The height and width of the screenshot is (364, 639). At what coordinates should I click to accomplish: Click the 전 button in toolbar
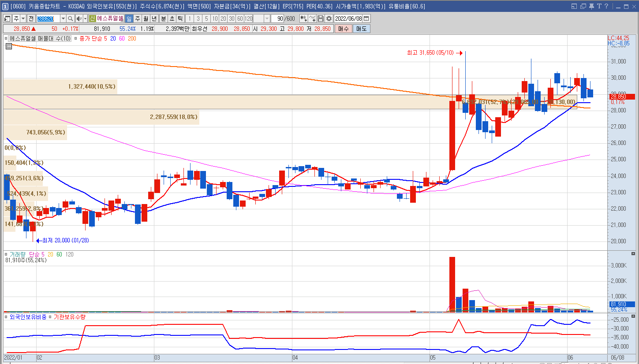[x=31, y=19]
